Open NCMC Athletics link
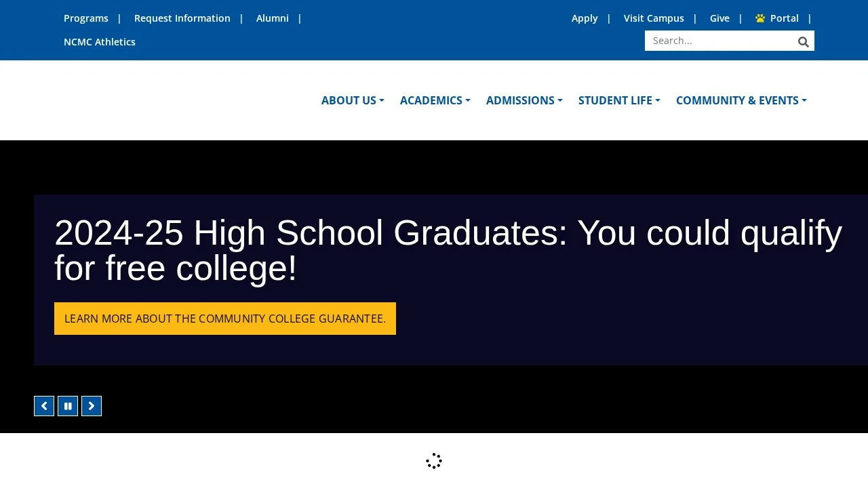Image resolution: width=868 pixels, height=488 pixels. (100, 42)
